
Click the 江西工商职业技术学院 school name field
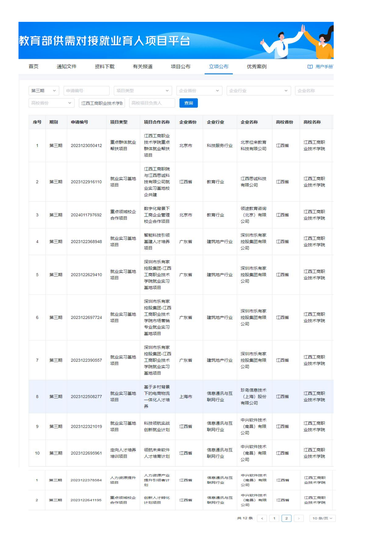[102, 103]
